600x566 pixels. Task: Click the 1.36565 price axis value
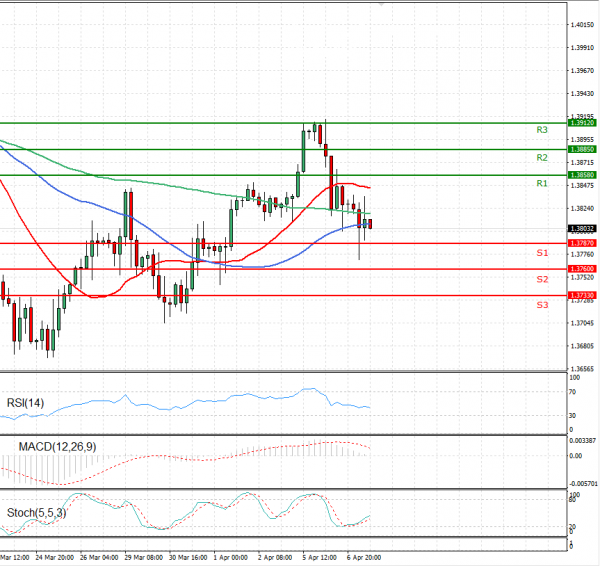tap(582, 369)
